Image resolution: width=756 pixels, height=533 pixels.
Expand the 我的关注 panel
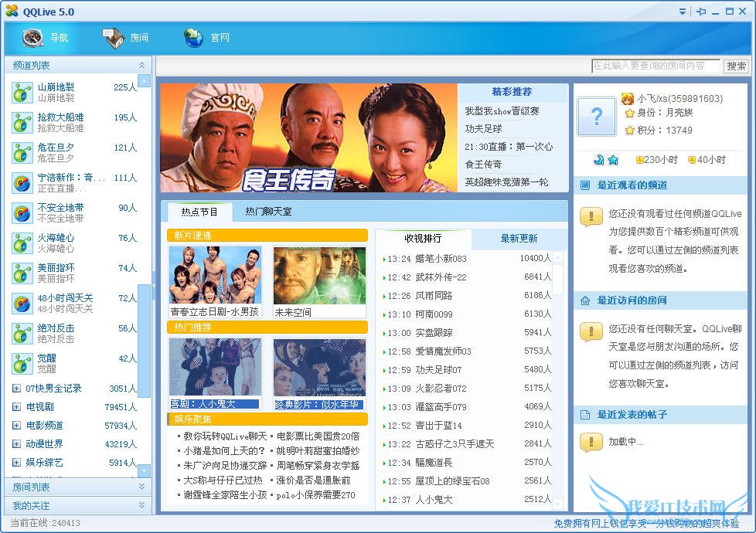tap(141, 505)
